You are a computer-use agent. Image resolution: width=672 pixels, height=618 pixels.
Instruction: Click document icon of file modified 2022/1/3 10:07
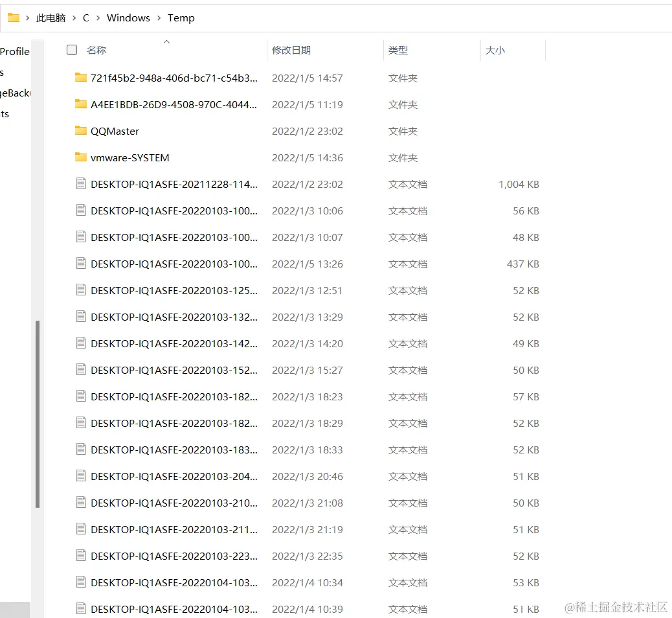click(x=80, y=236)
